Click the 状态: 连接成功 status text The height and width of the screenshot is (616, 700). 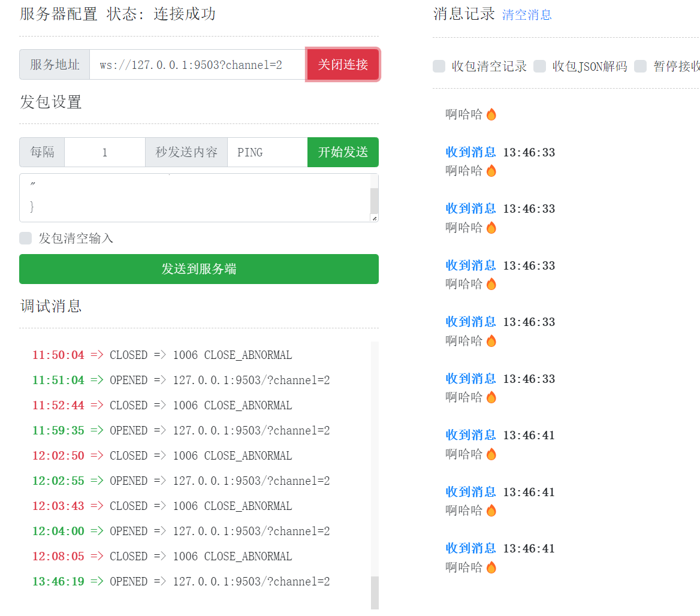point(161,14)
